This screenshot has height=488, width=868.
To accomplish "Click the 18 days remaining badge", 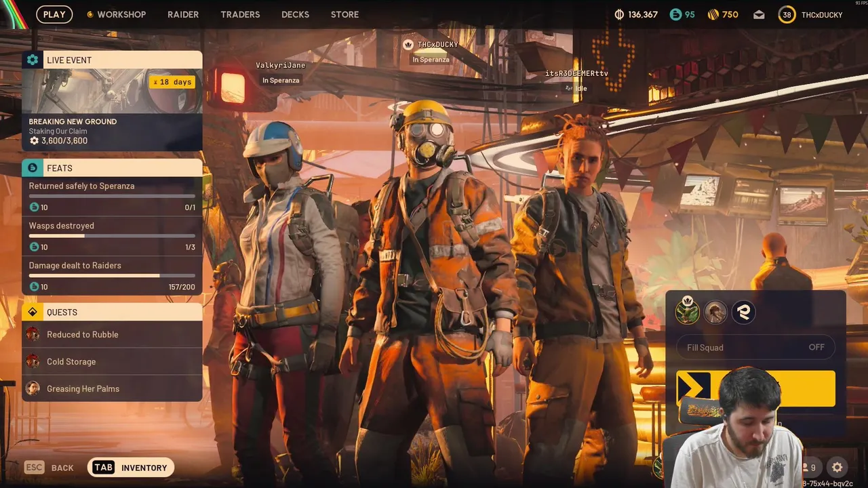I will tap(172, 82).
